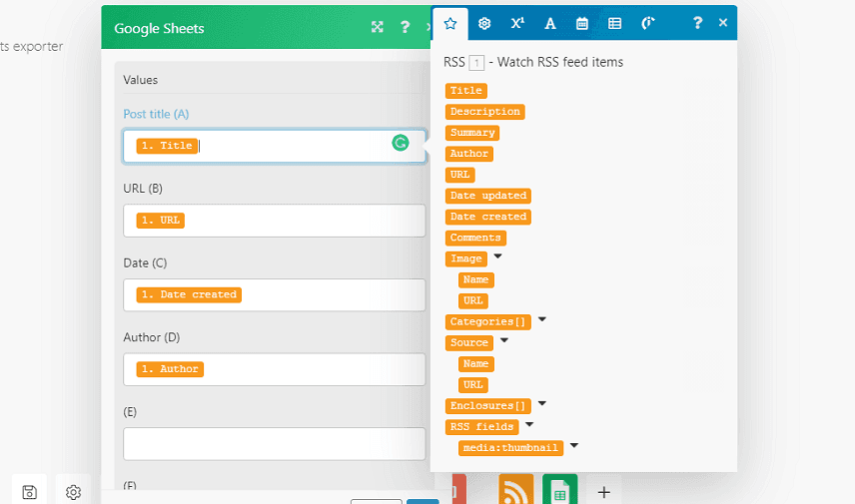855x504 pixels.
Task: Open the text functions A tab
Action: click(550, 23)
